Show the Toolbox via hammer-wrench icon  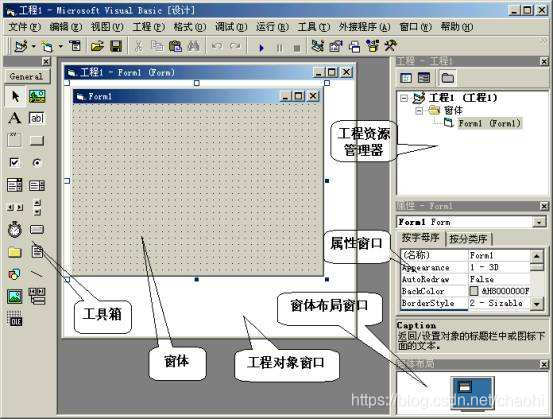coord(390,46)
